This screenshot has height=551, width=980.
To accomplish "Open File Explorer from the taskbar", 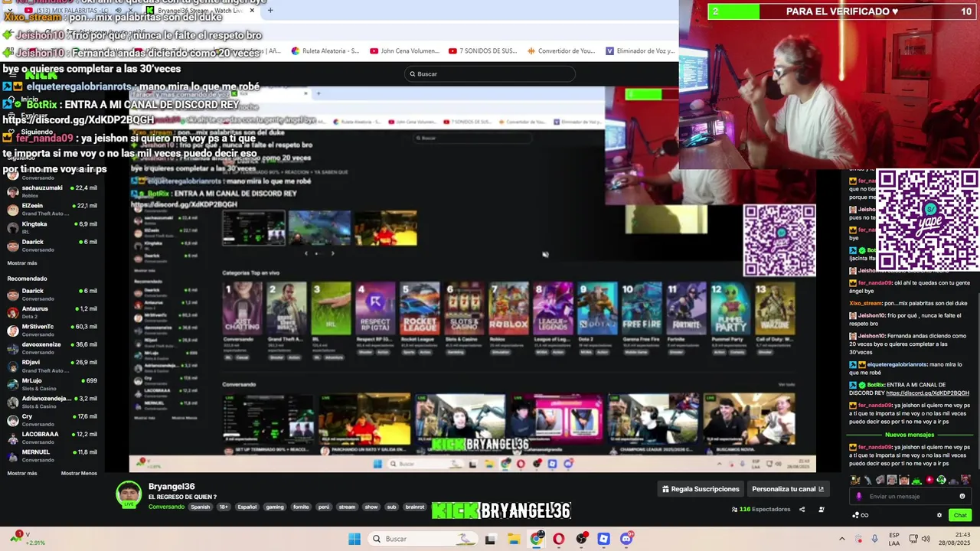I will (513, 539).
